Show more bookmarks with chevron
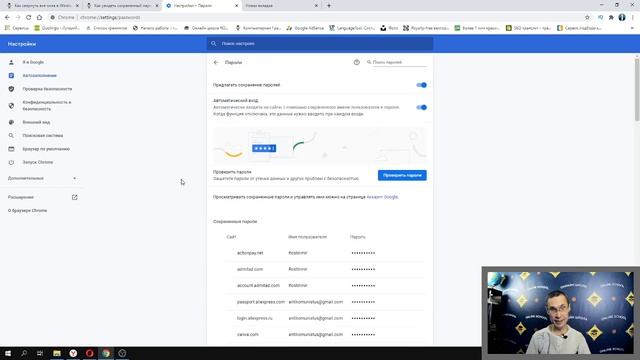 [633, 28]
